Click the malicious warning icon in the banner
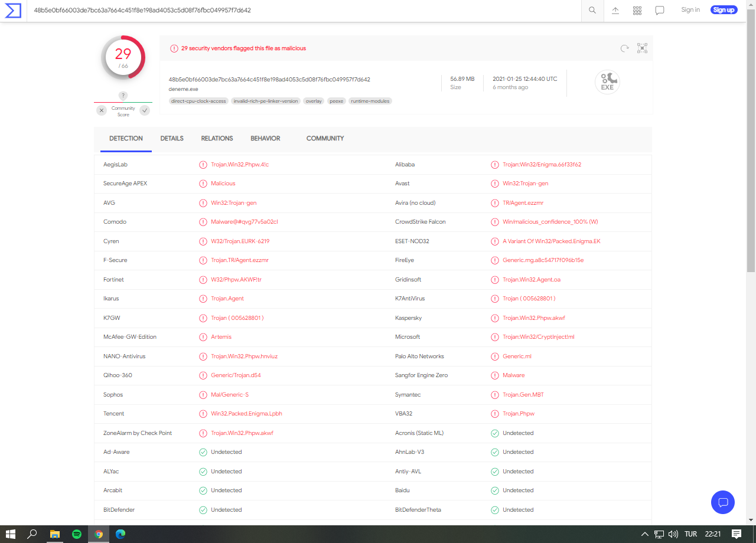Screen dimensions: 756x543 point(174,48)
